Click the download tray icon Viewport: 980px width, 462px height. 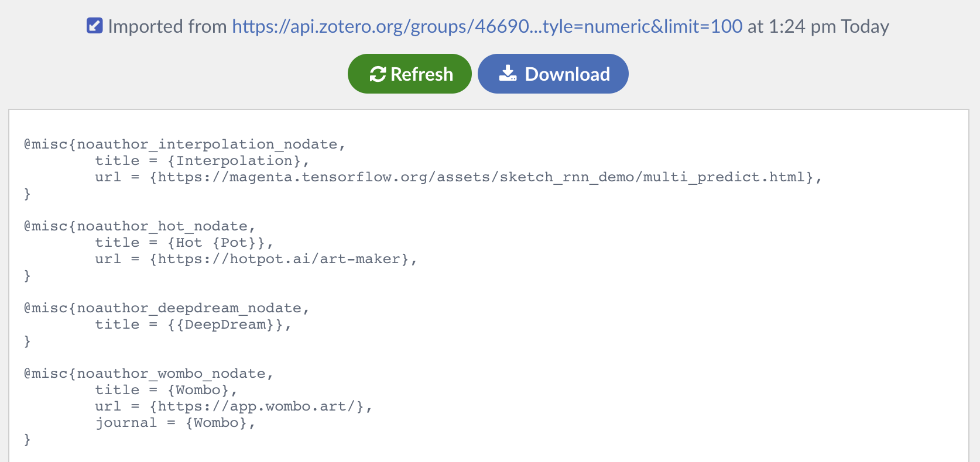click(508, 73)
